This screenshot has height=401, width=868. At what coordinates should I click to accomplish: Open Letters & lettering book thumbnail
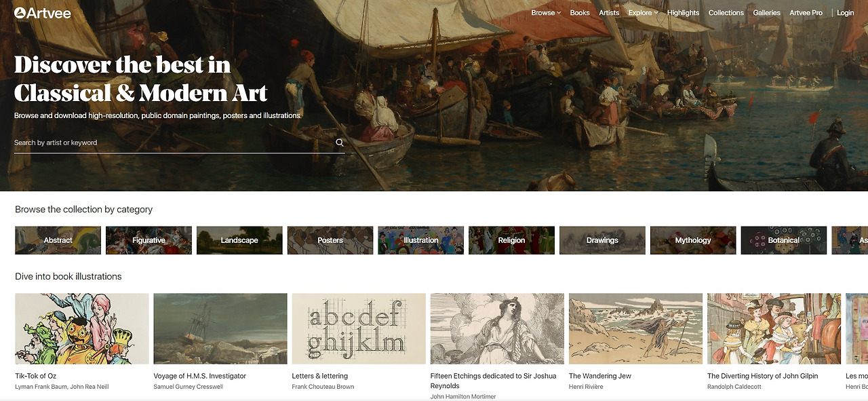pyautogui.click(x=359, y=328)
